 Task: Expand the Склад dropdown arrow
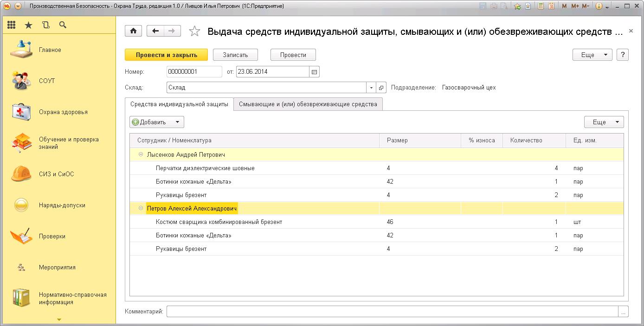pos(371,88)
